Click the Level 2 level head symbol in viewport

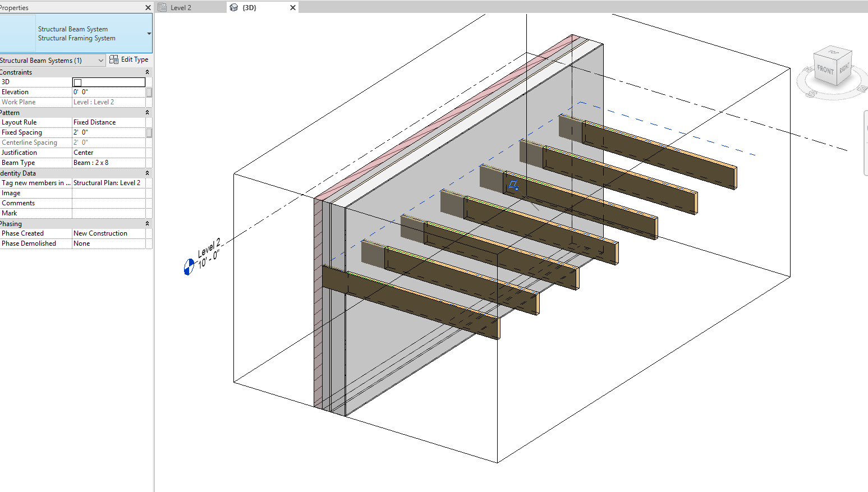189,267
